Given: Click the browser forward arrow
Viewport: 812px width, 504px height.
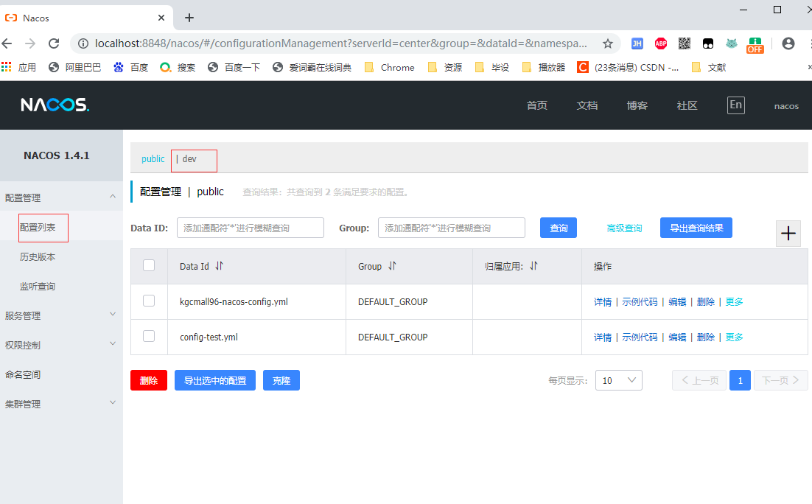Looking at the screenshot, I should [x=30, y=43].
